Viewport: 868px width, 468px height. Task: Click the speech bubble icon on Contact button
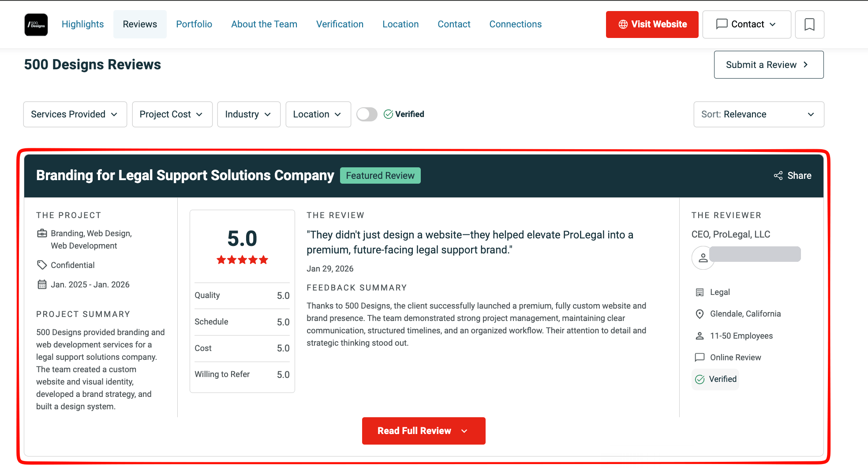click(722, 24)
